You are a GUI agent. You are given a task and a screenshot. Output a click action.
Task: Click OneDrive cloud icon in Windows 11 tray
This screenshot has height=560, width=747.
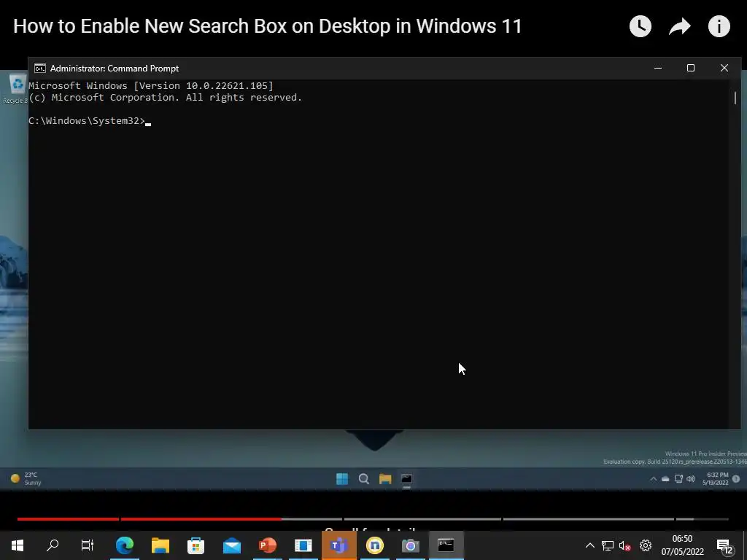[665, 479]
